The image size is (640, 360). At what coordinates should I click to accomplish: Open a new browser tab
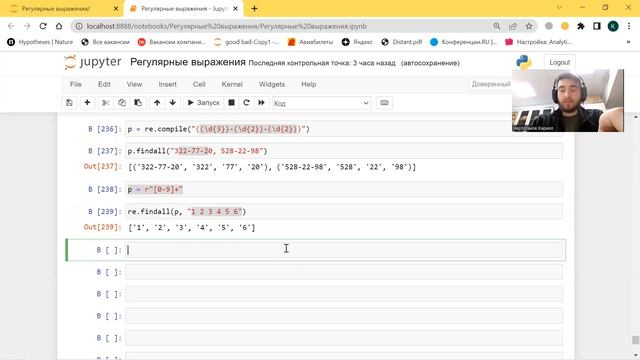(254, 9)
